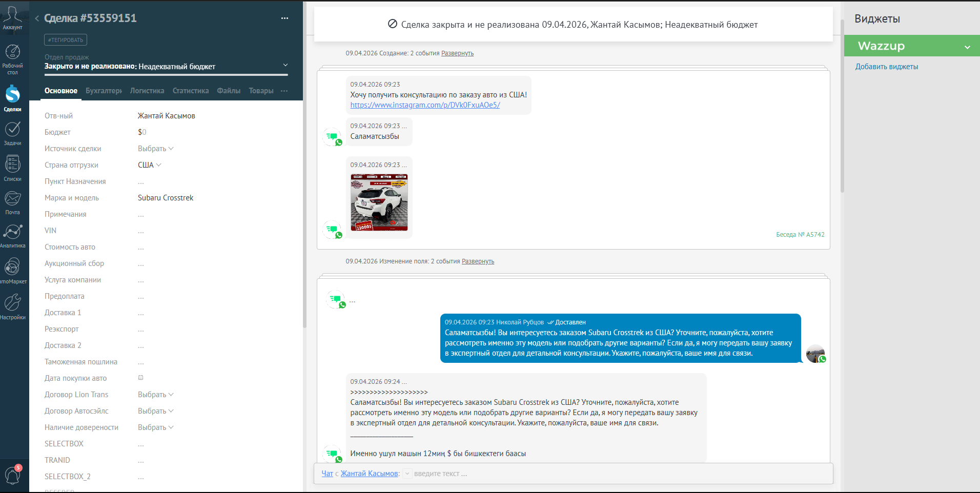This screenshot has width=980, height=493.
Task: Switch to Товары tab
Action: click(x=261, y=91)
